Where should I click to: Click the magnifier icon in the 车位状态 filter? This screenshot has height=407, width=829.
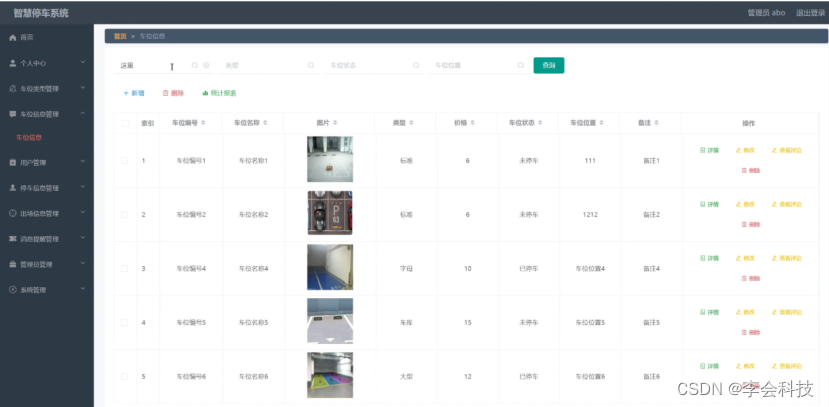(x=416, y=65)
